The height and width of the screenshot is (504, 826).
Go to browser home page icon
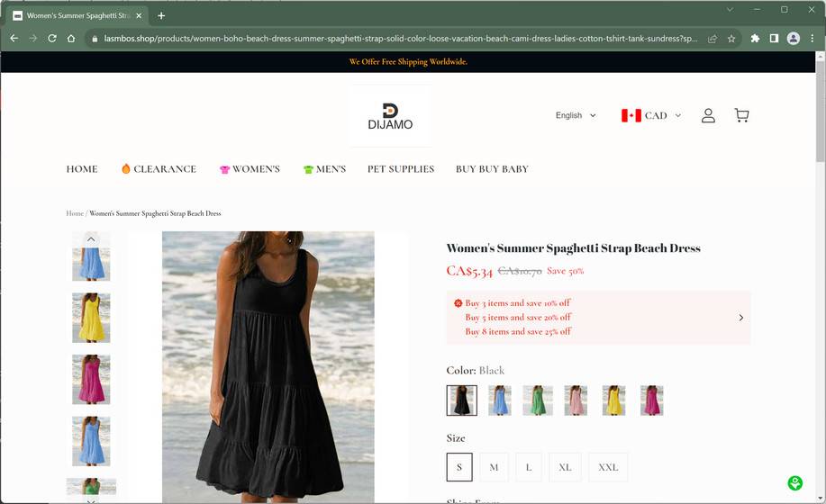(71, 39)
